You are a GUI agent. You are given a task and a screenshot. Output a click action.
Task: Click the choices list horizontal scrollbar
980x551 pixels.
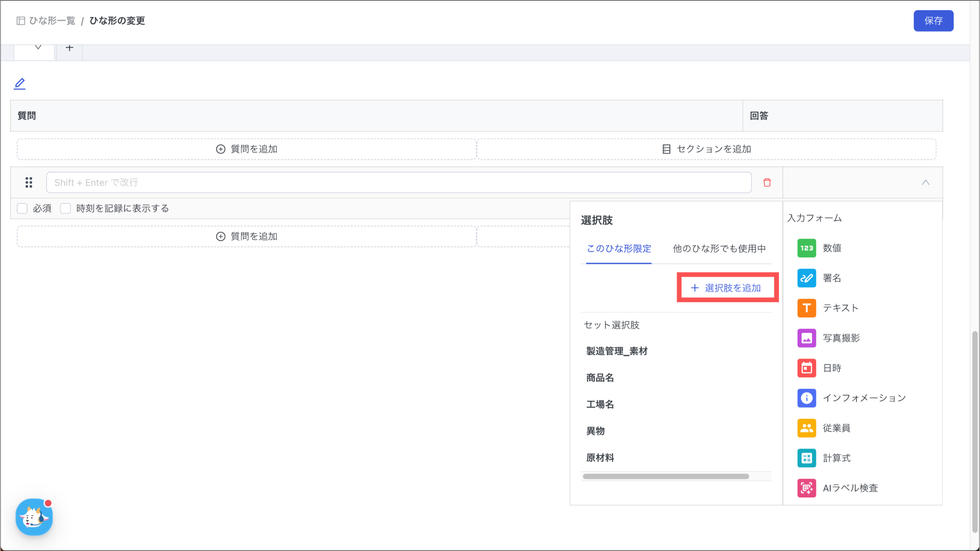665,476
